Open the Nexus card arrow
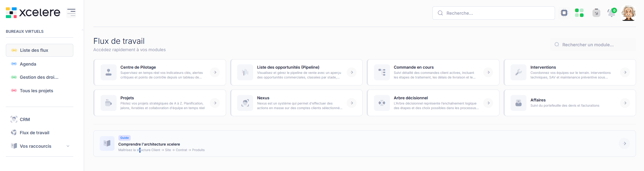 tap(352, 103)
